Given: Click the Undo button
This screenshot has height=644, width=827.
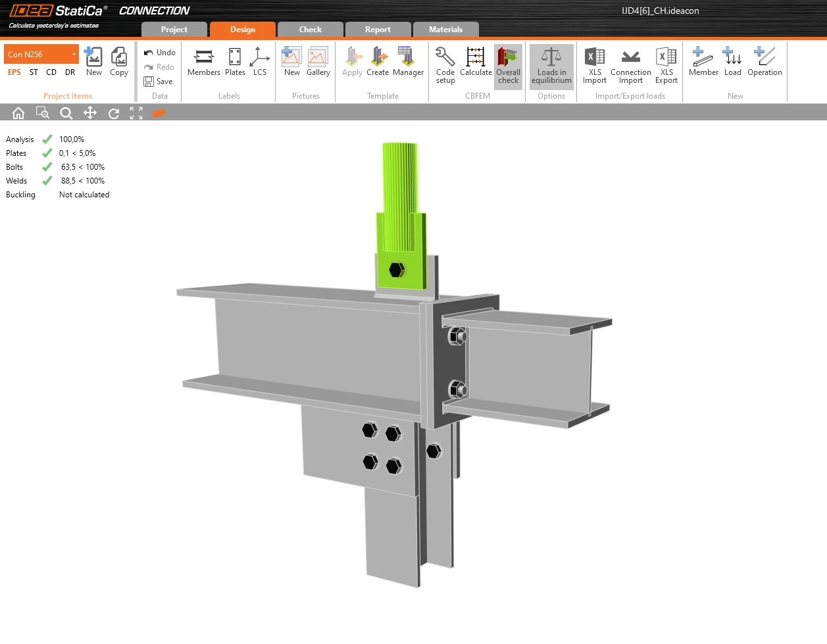Looking at the screenshot, I should click(x=160, y=53).
